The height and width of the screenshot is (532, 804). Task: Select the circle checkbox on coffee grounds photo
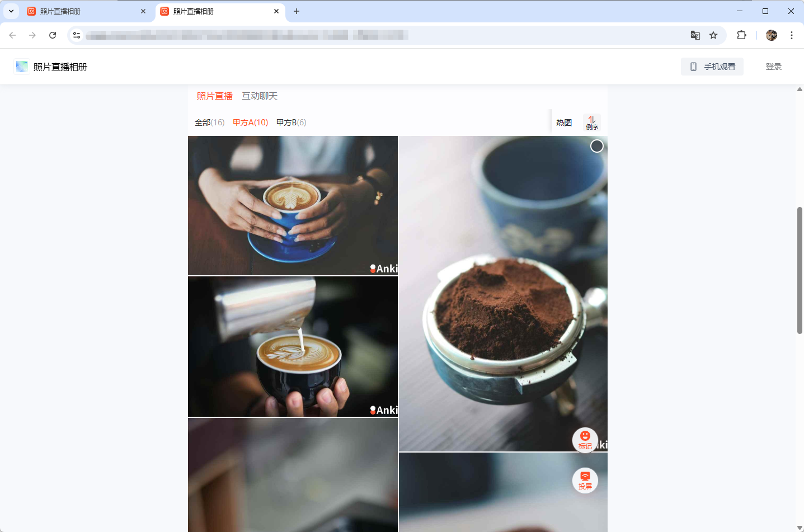tap(597, 146)
